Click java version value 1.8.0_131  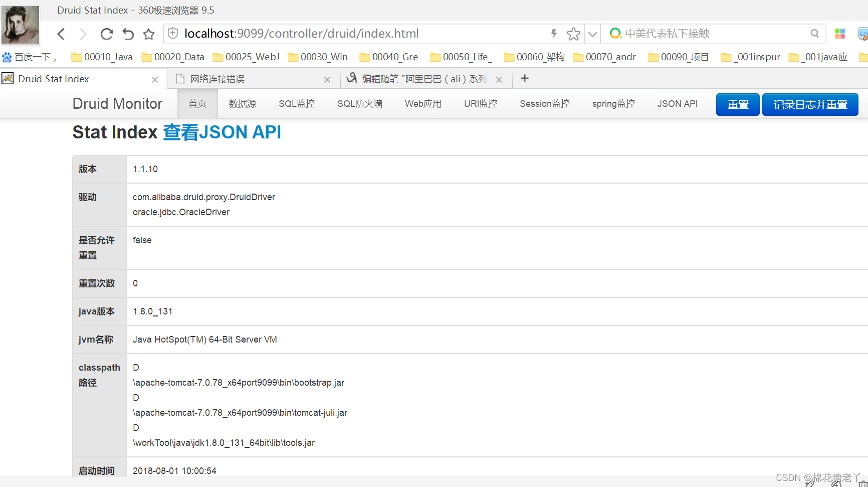(x=152, y=311)
